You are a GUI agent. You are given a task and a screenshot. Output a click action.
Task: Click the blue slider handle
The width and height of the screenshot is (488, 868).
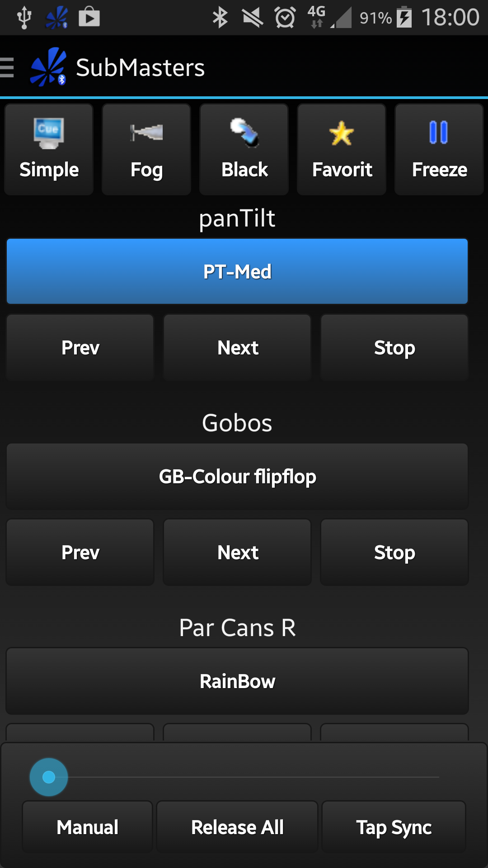pos(49,777)
